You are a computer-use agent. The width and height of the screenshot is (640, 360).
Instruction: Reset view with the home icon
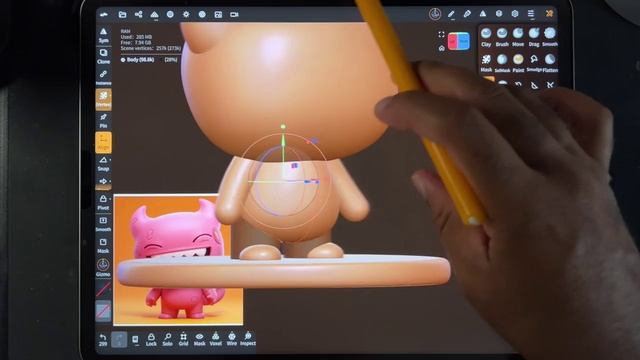click(442, 48)
